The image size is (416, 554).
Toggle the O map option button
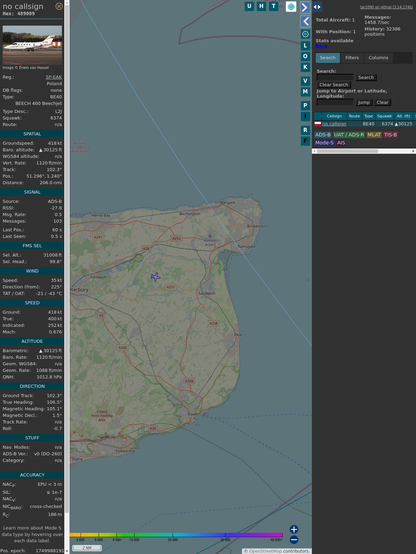(305, 56)
